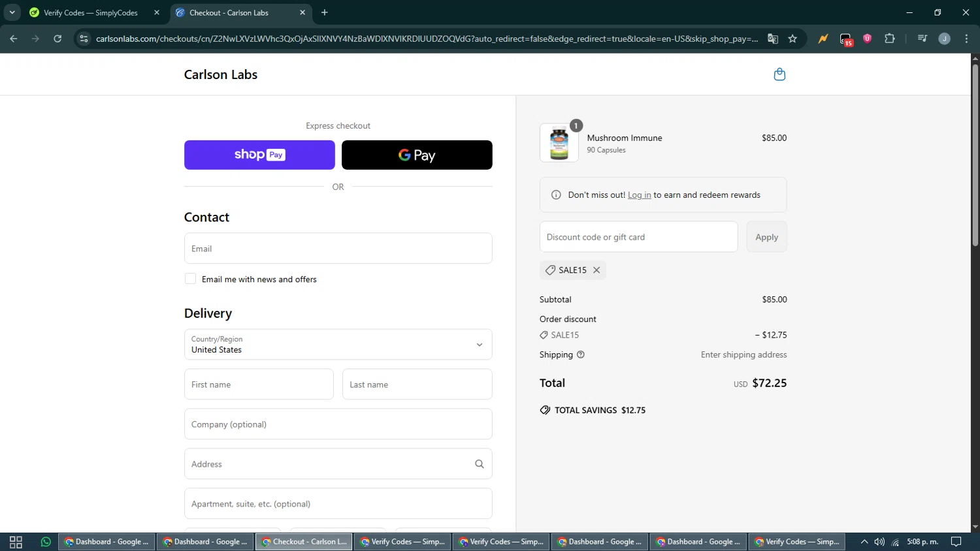Pay with Google Pay button
This screenshot has height=551, width=980.
tap(417, 155)
